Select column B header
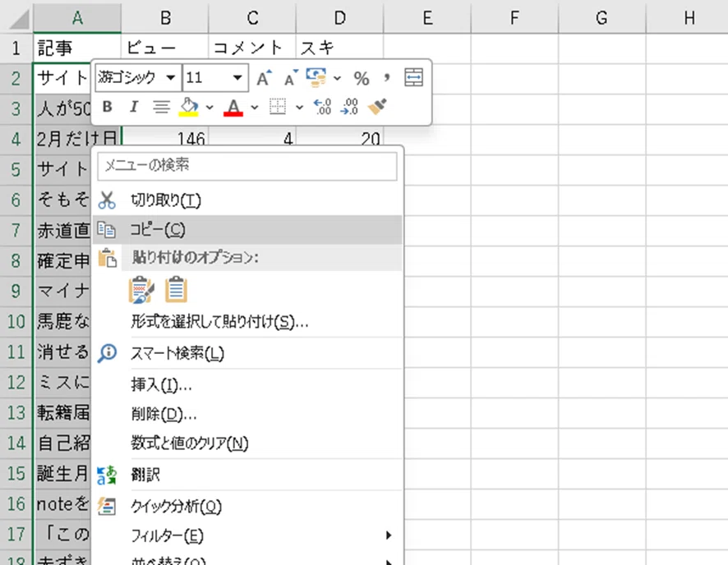This screenshot has width=728, height=565. pyautogui.click(x=165, y=17)
